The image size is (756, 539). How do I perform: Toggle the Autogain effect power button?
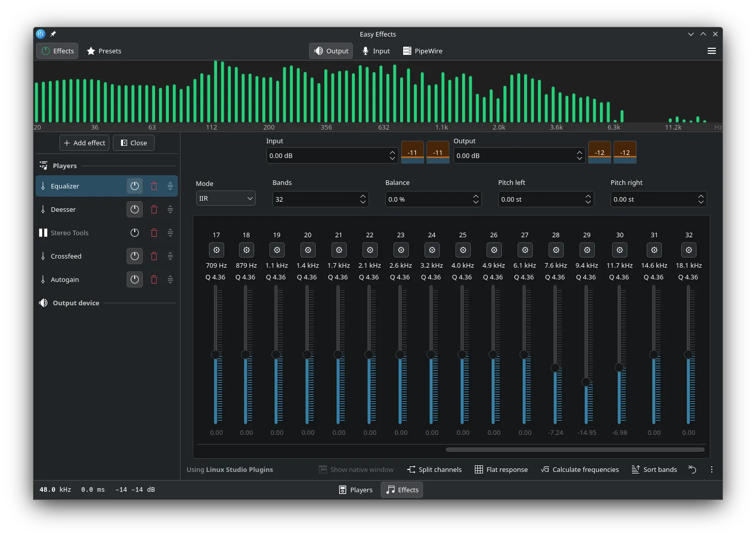[135, 279]
